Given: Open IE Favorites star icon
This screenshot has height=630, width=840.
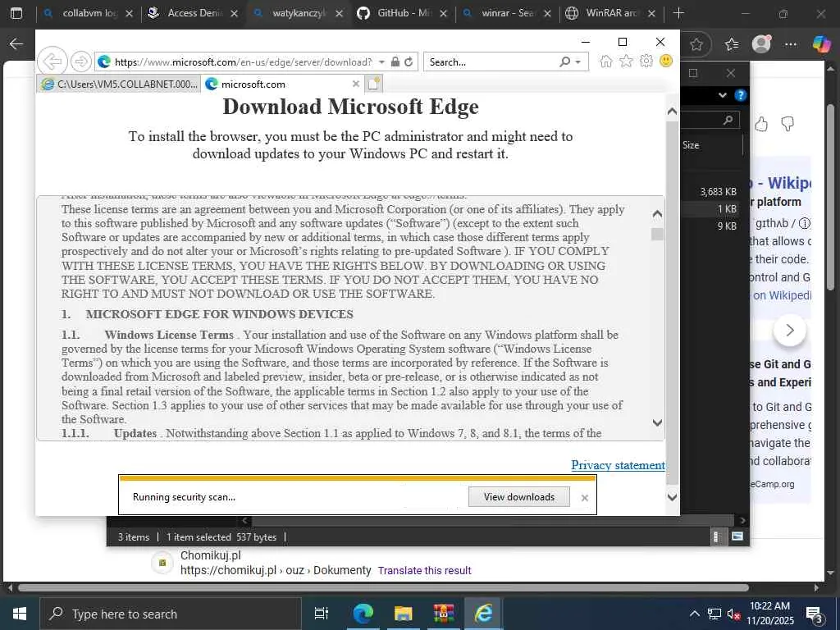Looking at the screenshot, I should (626, 61).
